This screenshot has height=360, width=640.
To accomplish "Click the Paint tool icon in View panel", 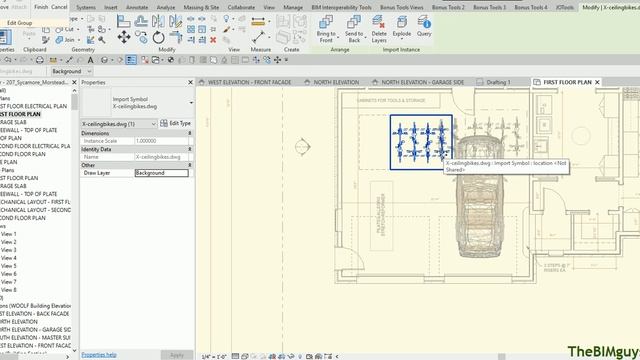I will (x=227, y=29).
